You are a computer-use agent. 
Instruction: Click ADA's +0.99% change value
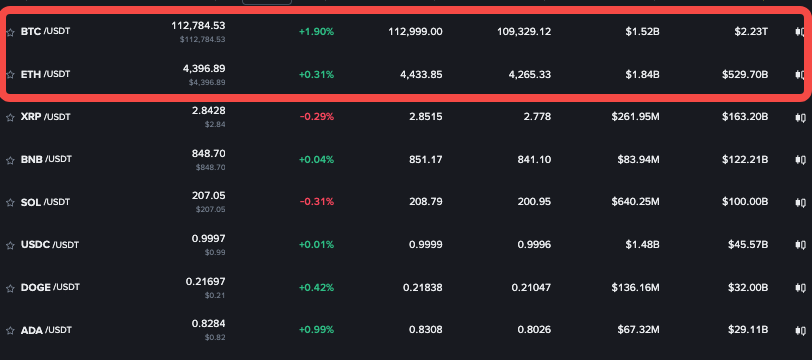[316, 329]
